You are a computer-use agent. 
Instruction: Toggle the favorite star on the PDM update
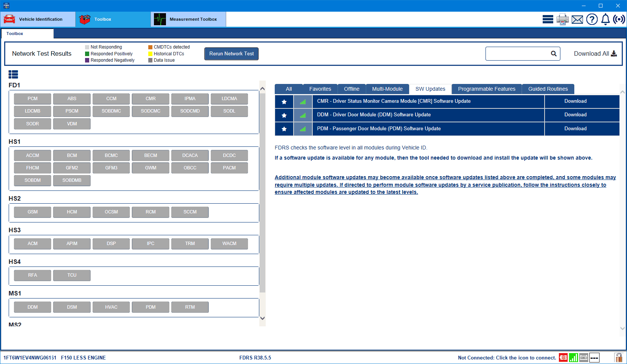point(284,129)
